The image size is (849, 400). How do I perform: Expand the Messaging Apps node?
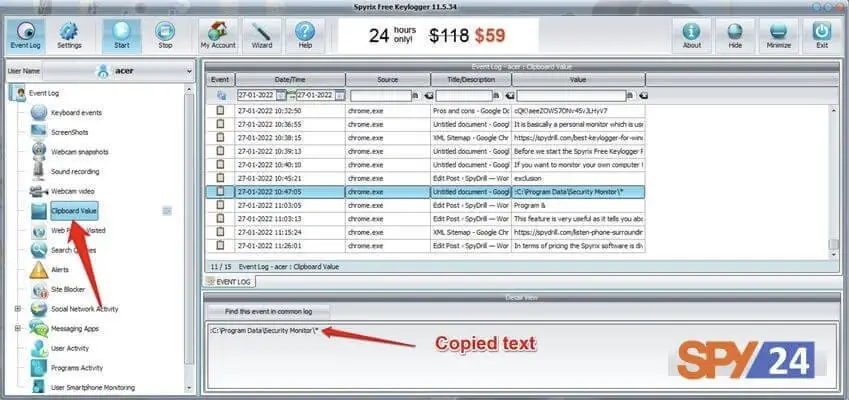[18, 328]
